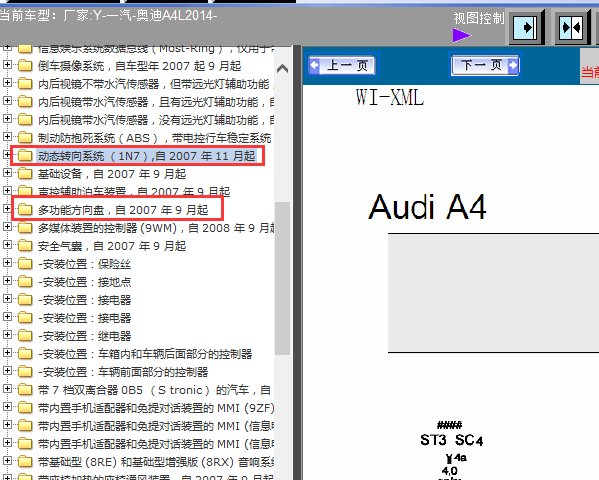Select 多媒体装置的控制器 (9WM)，自 2008 年 9 月起

(x=156, y=228)
